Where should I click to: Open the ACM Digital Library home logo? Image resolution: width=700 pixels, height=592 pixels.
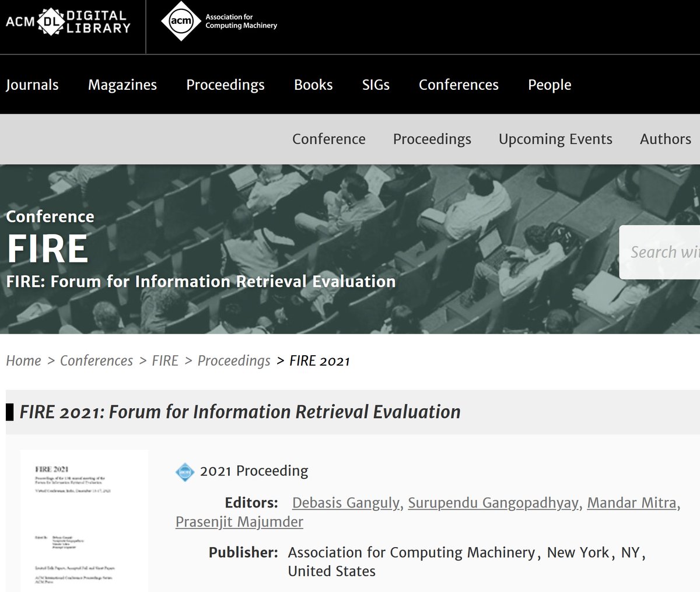point(68,22)
